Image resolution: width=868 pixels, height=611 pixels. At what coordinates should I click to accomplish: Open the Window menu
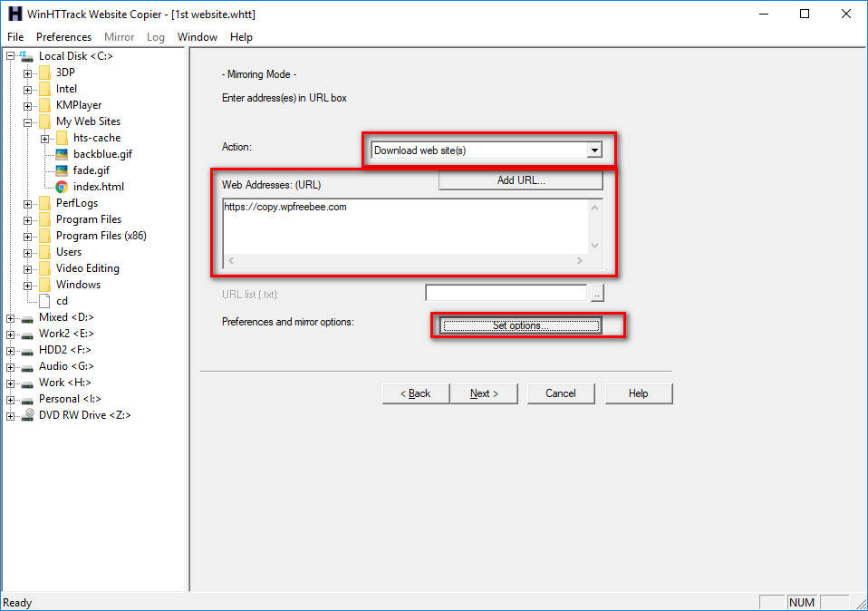198,37
